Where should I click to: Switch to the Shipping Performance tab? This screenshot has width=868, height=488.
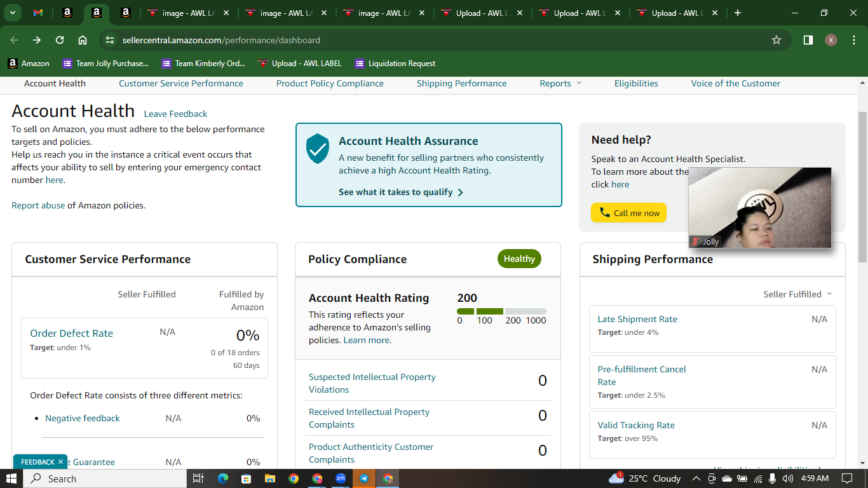click(462, 83)
